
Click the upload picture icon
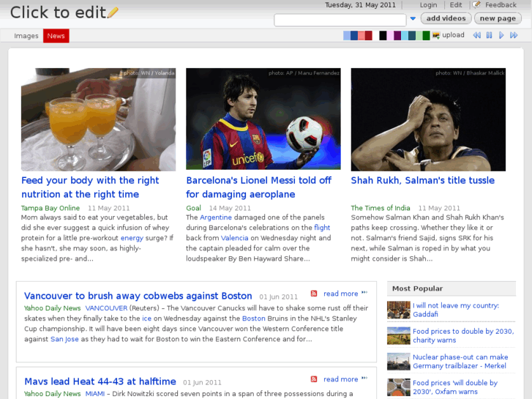pos(436,35)
